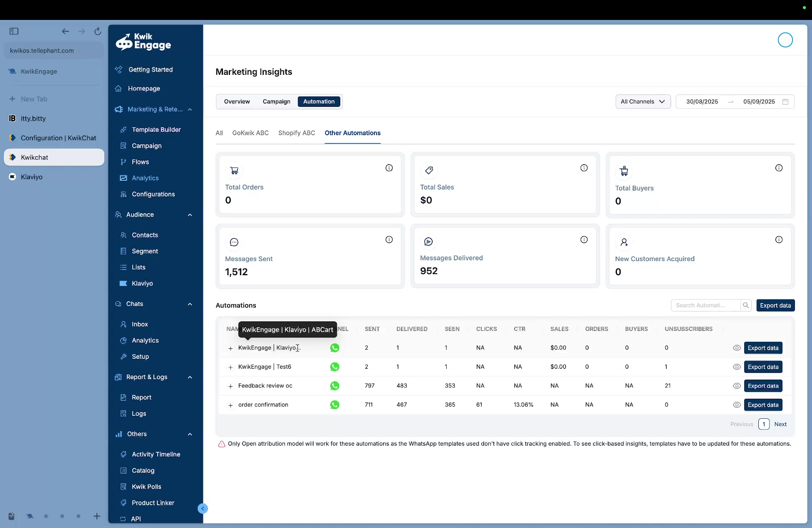Collapse the KwikEngage navigation sidebar
This screenshot has width=812, height=528.
(x=203, y=508)
